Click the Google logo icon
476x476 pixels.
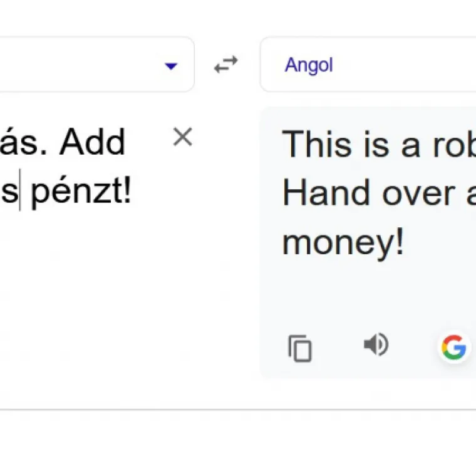coord(453,346)
